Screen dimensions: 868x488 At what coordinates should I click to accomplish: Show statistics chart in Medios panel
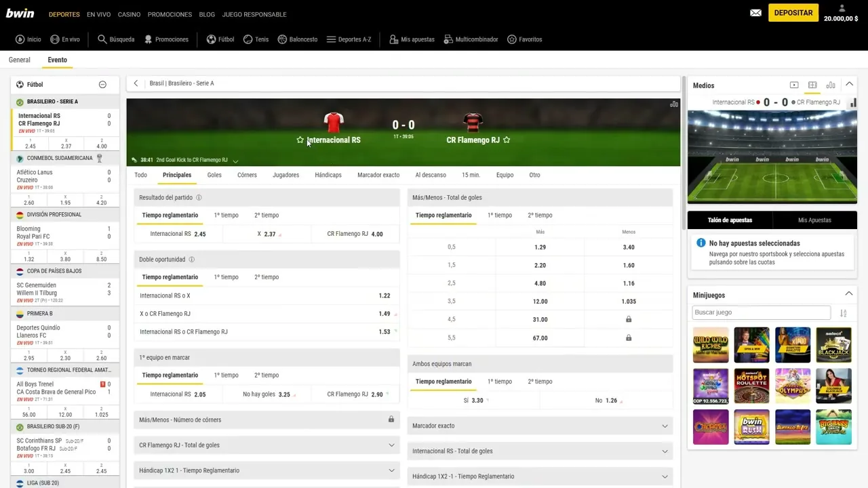pos(831,85)
